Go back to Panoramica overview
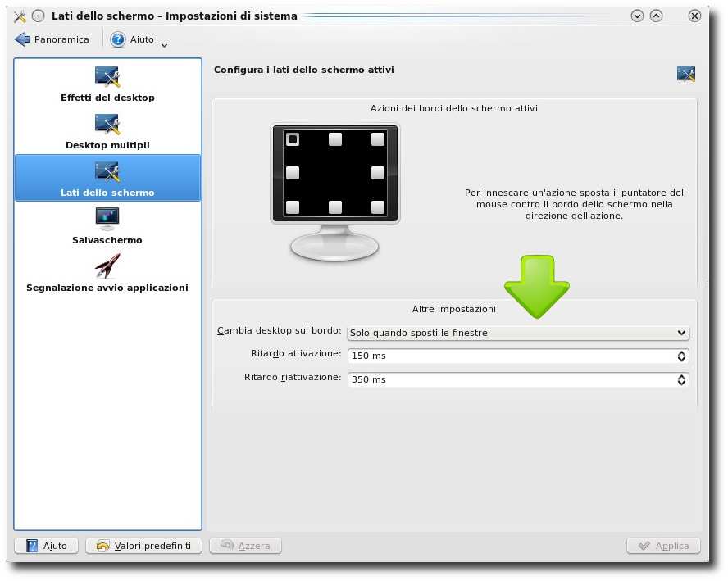 point(52,39)
